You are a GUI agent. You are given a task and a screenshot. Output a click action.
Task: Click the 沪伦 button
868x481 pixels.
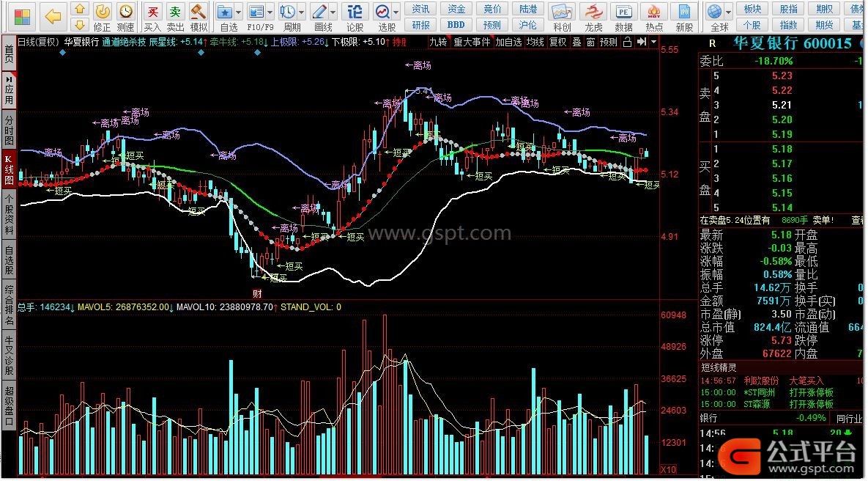pos(528,25)
